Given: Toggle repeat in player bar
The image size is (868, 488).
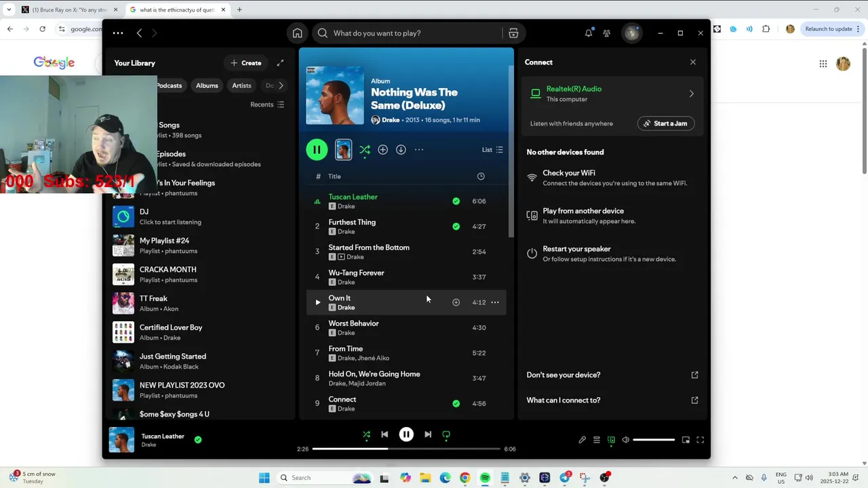Looking at the screenshot, I should click(446, 434).
